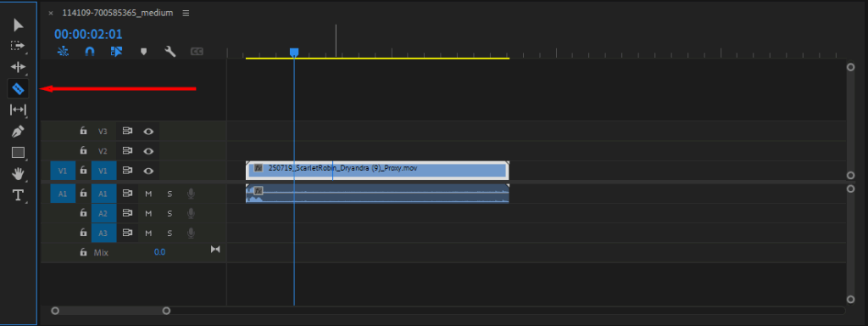Click the Mix track output assignment icon
The width and height of the screenshot is (868, 326).
pos(215,250)
